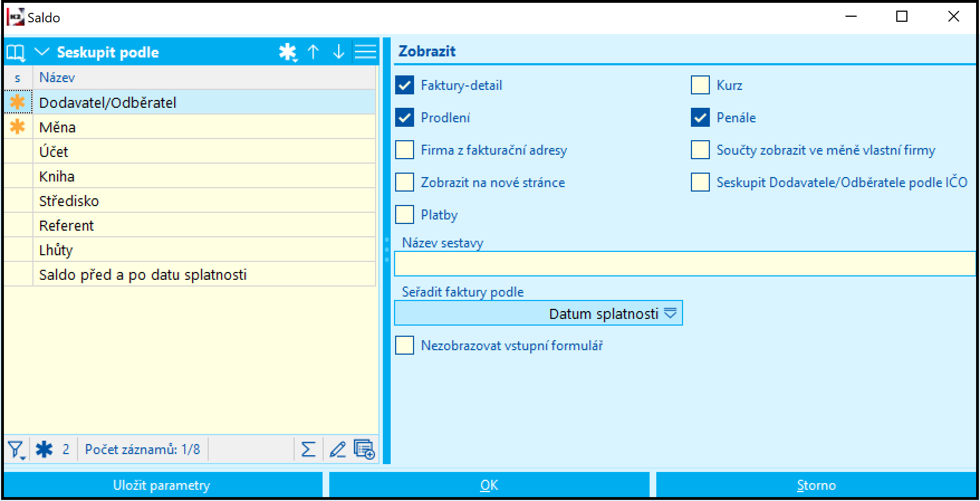Enable Firma z fakturační adresy
The image size is (980, 501).
coord(405,150)
